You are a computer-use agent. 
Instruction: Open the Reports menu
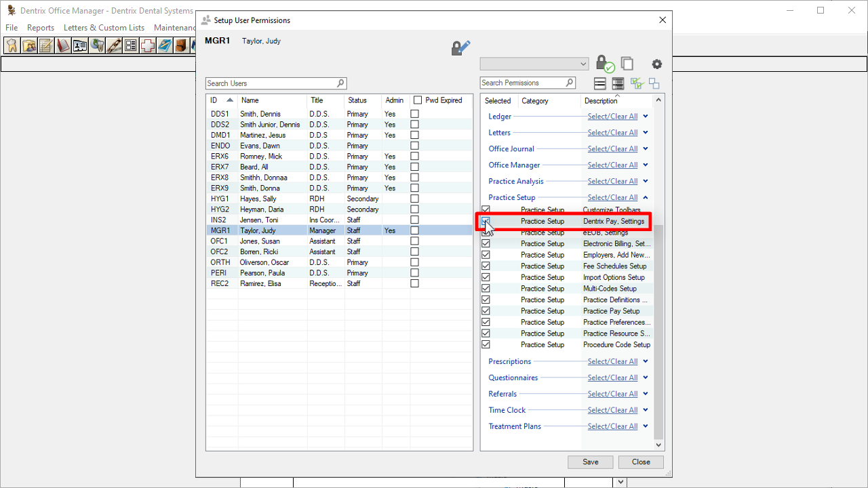point(41,28)
